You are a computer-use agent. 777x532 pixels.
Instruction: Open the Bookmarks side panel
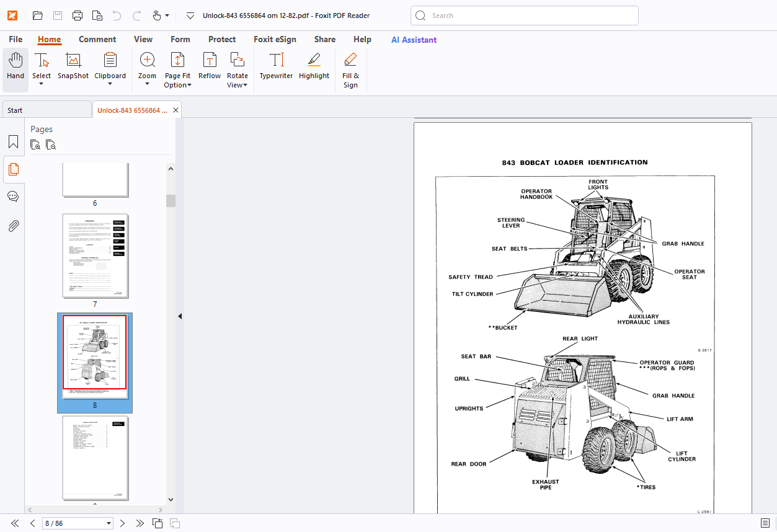(x=13, y=142)
